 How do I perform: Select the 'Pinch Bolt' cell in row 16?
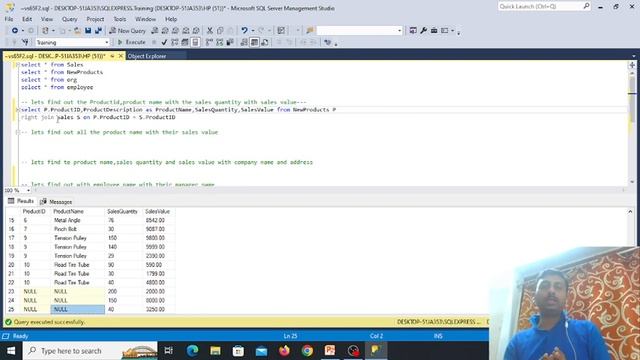78,229
